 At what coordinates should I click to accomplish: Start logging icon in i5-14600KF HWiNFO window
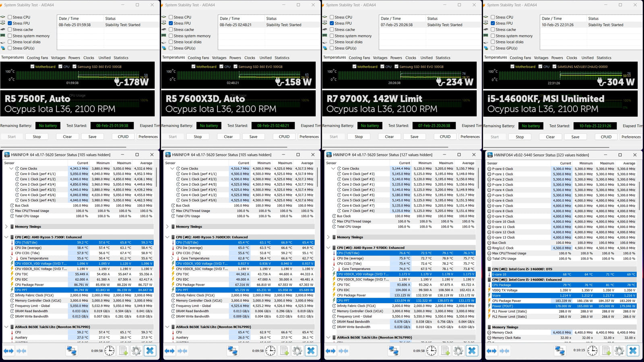tap(606, 351)
